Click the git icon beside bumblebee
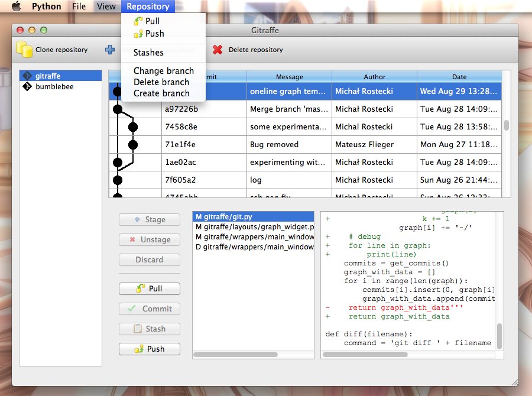Image resolution: width=532 pixels, height=396 pixels. click(27, 86)
